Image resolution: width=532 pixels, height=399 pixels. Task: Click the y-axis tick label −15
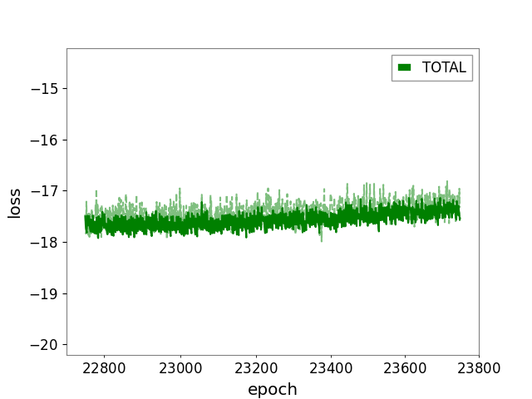44,89
